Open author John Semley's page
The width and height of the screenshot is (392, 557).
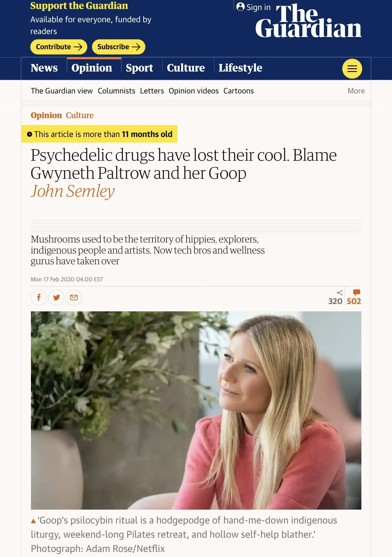73,191
